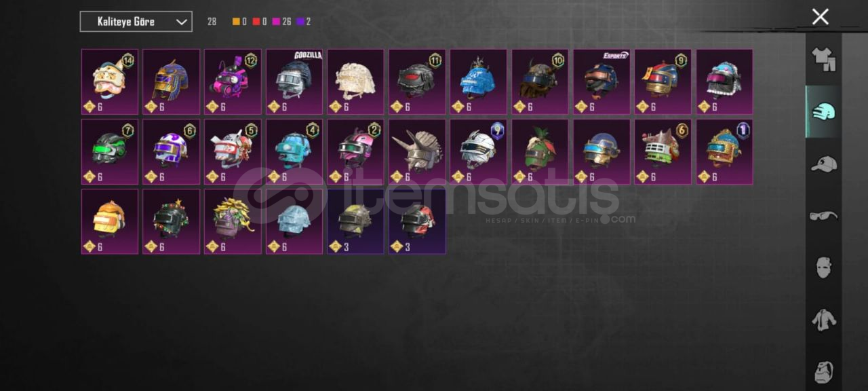
Task: Select the triceratops horned helmet
Action: 417,151
